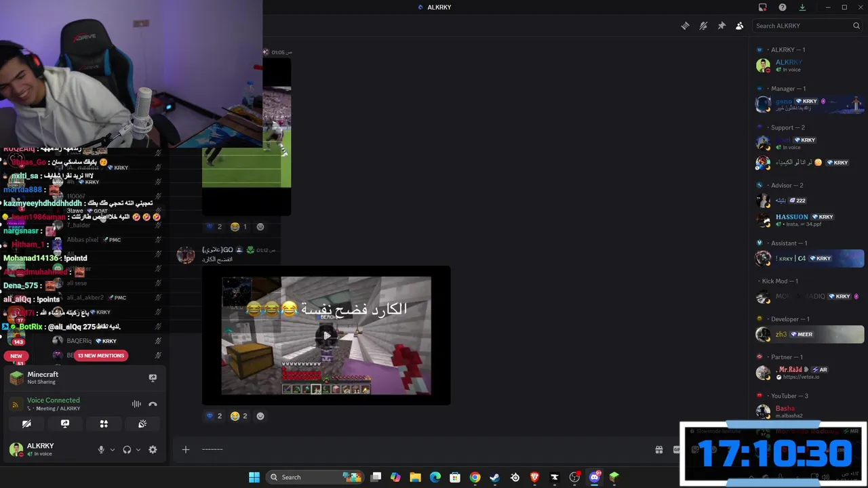Show pinned messages

click(x=722, y=26)
